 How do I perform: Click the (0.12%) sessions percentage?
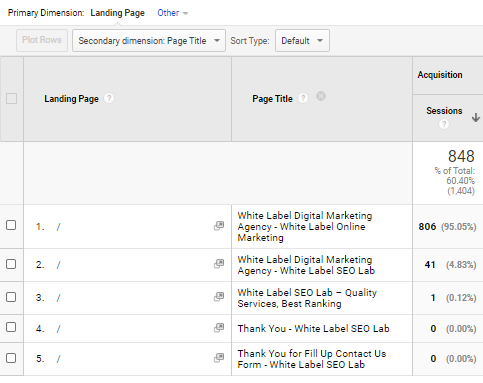[461, 298]
